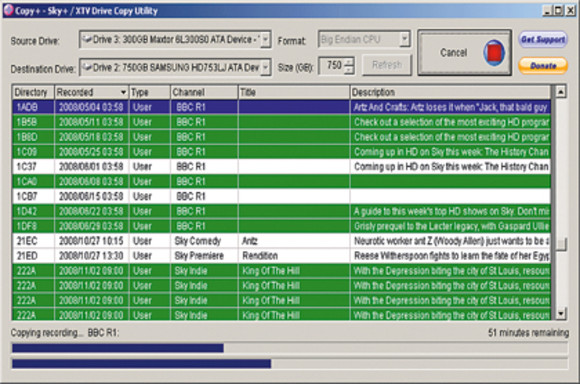Click the scroll up arrow of list
This screenshot has width=580, height=384.
click(x=561, y=91)
